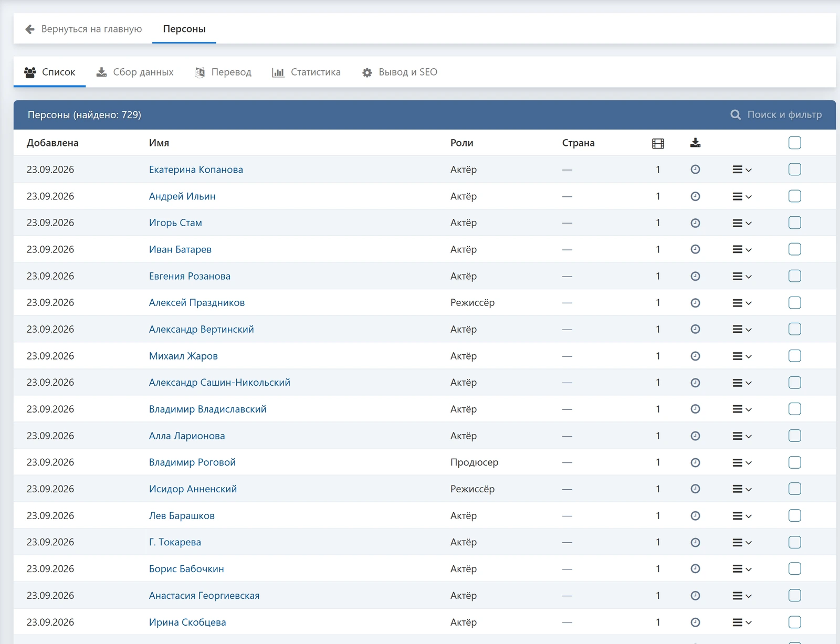Viewport: 840px width, 644px height.
Task: Click the clock icon for Борис Бабочкин
Action: [695, 569]
